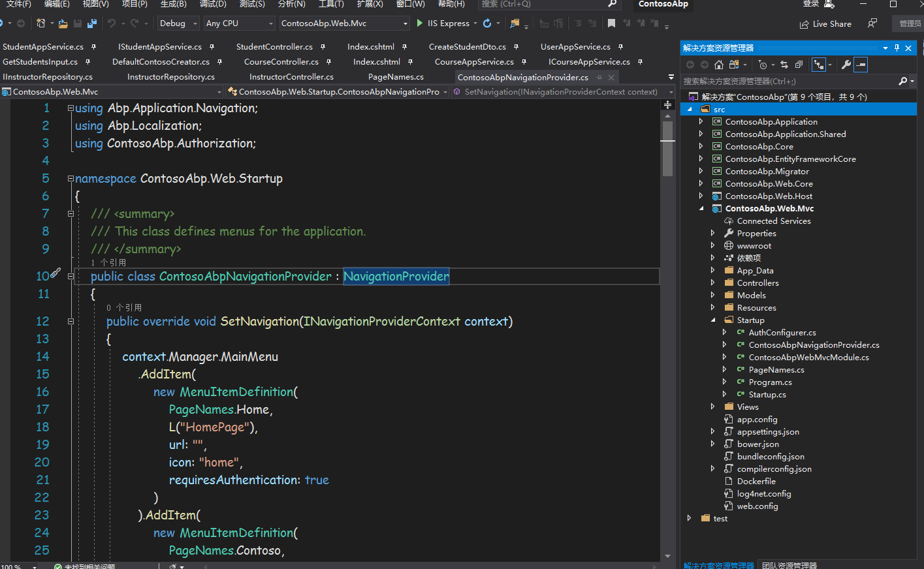
Task: Click the 登录 sign-in link
Action: [811, 4]
